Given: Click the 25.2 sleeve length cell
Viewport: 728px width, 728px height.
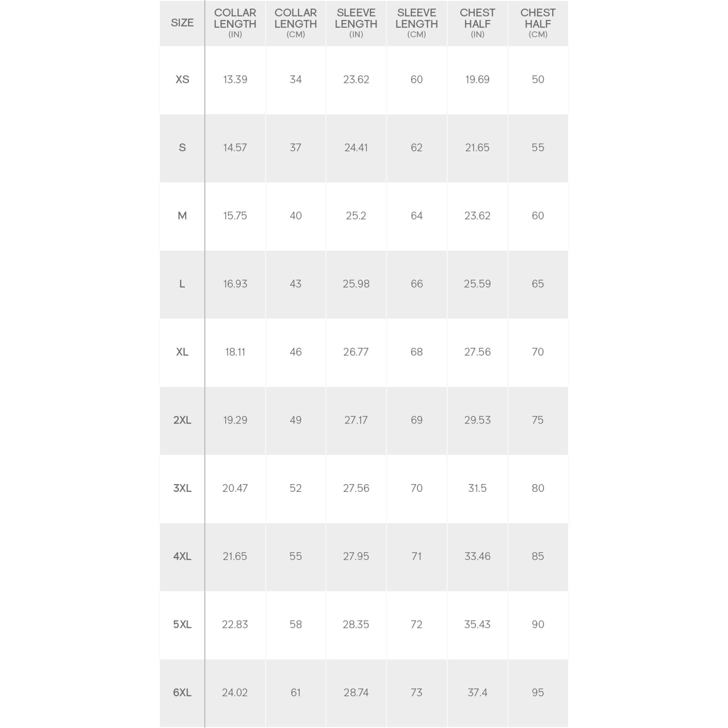Looking at the screenshot, I should [356, 215].
